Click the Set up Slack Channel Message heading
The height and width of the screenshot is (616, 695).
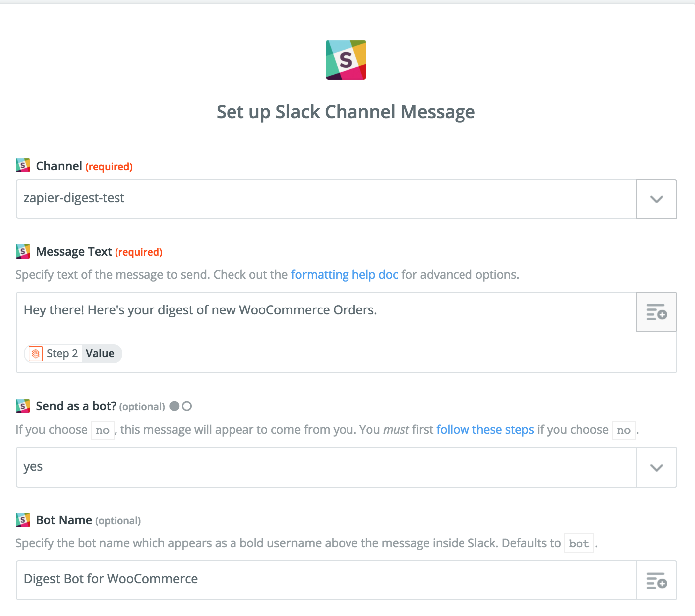346,112
